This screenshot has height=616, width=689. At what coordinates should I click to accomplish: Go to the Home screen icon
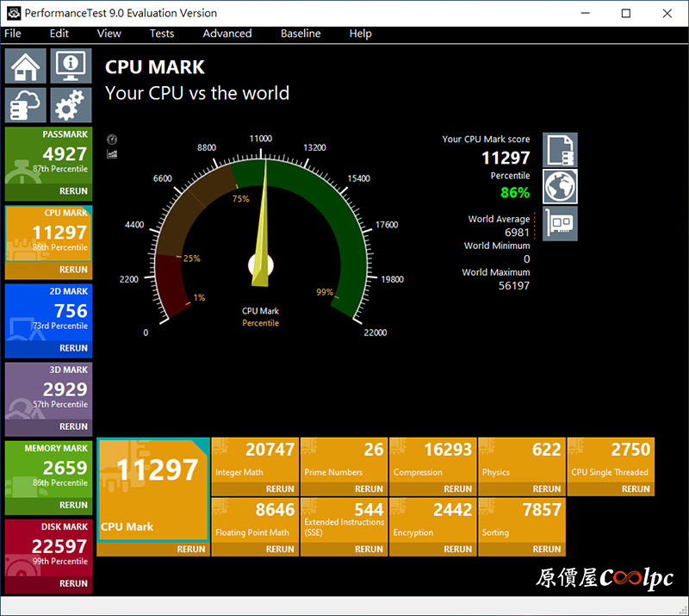26,66
